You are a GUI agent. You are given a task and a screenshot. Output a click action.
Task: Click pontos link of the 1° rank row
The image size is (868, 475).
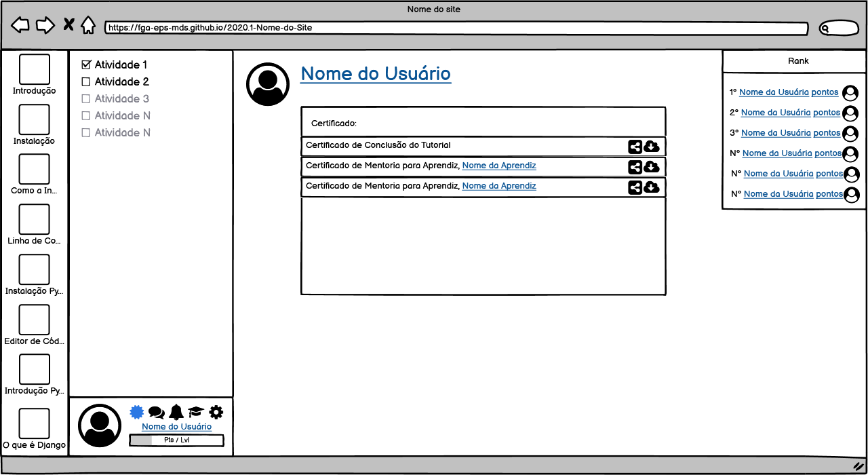click(x=825, y=92)
